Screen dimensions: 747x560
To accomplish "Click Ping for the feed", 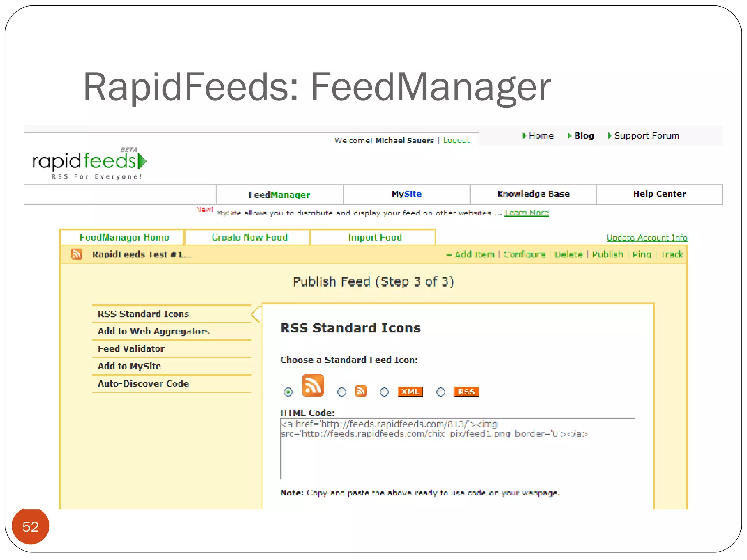I will point(642,254).
